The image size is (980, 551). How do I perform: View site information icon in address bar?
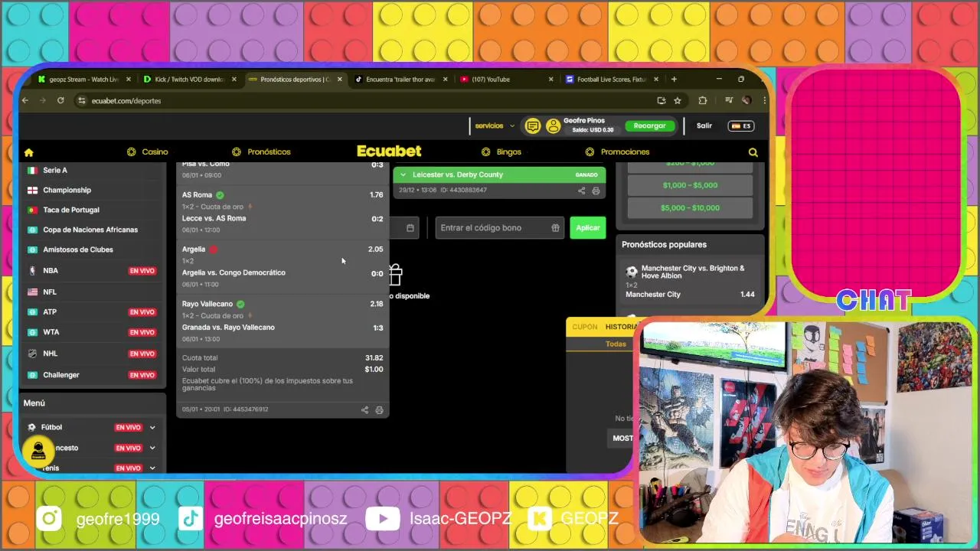tap(82, 100)
